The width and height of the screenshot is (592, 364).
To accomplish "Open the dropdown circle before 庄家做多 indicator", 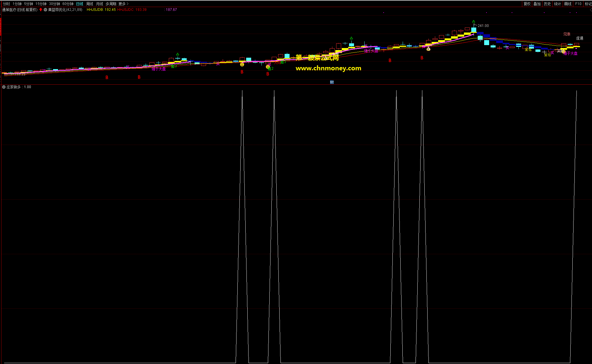I will point(4,87).
